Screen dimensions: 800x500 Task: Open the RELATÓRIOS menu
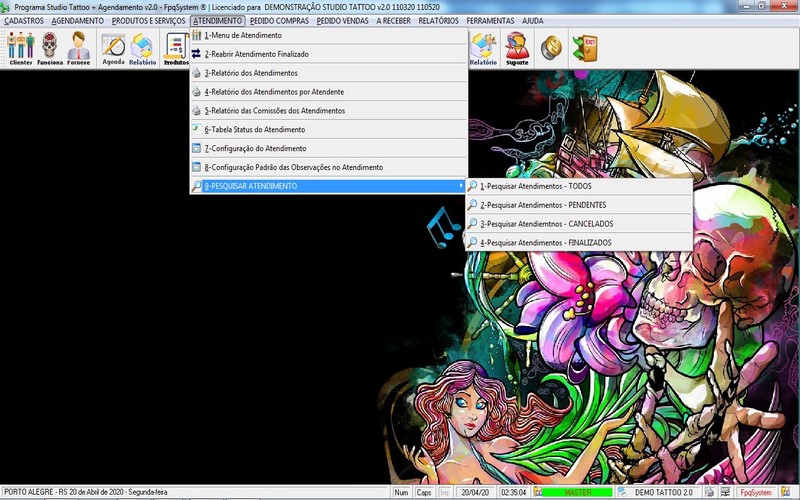[x=439, y=21]
